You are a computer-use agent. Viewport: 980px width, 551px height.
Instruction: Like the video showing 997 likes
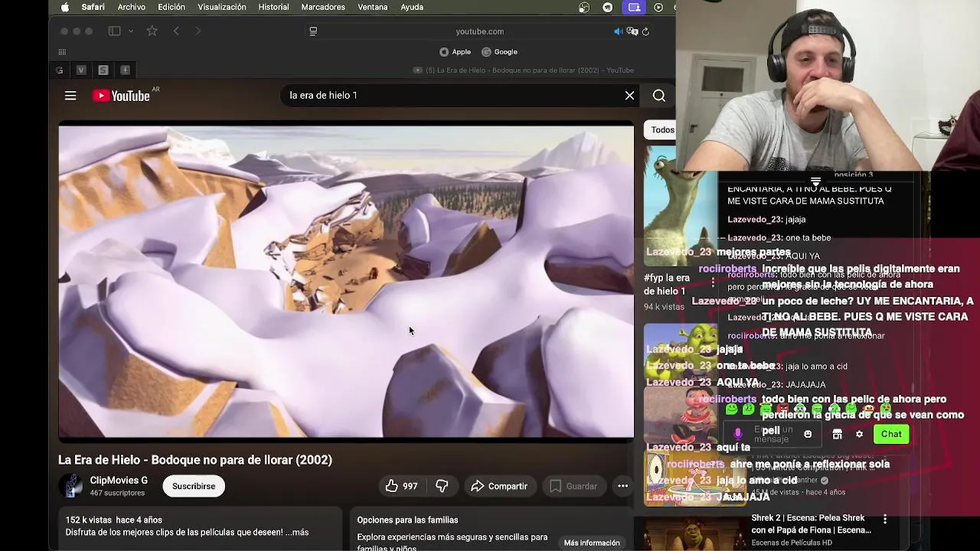coord(402,486)
